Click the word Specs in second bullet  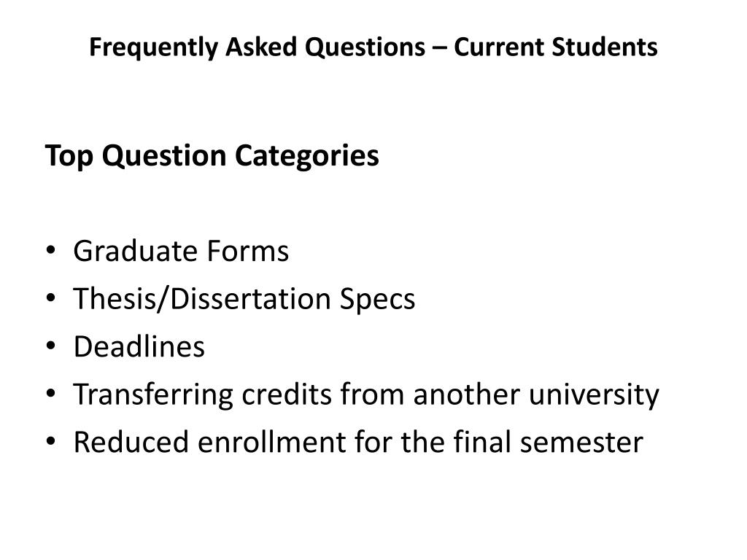[x=377, y=300]
